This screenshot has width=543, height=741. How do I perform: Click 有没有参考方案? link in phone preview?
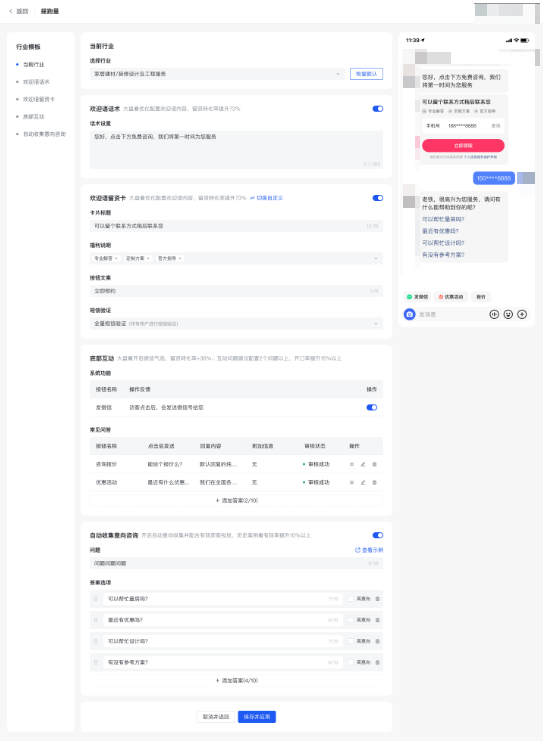(x=443, y=255)
